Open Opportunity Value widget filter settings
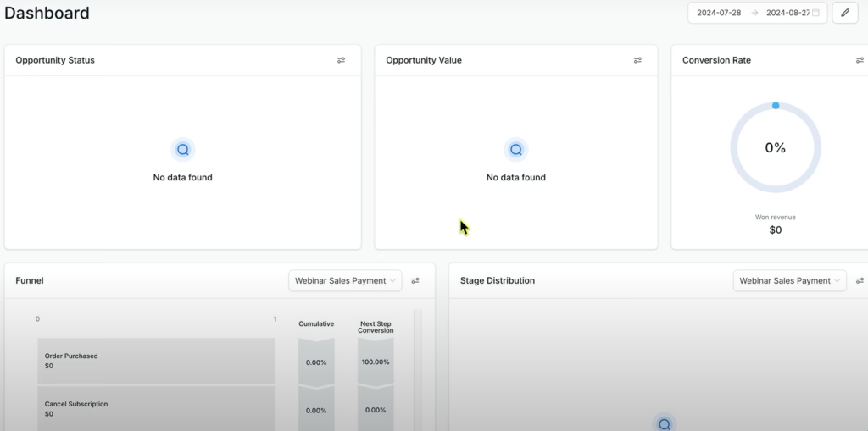Image resolution: width=868 pixels, height=431 pixels. pyautogui.click(x=637, y=60)
